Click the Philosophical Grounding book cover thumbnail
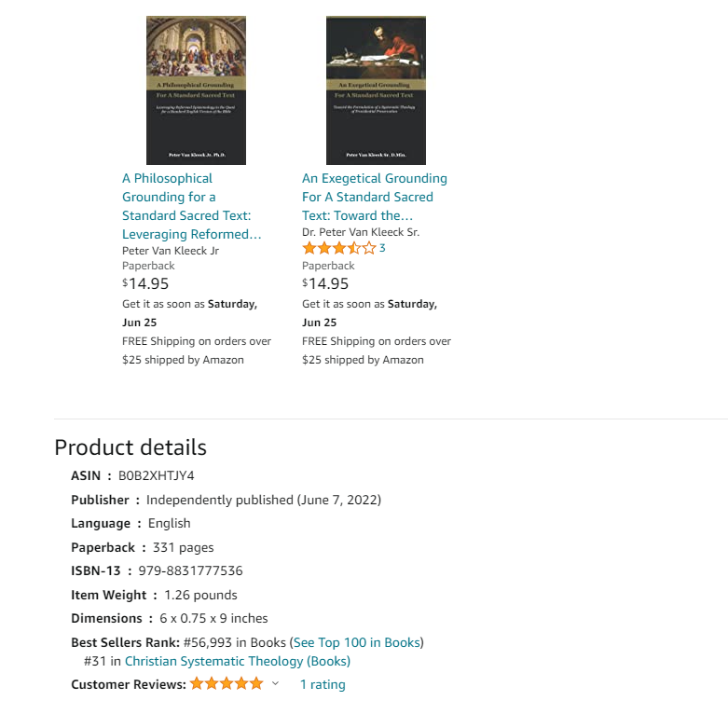Image resolution: width=728 pixels, height=728 pixels. [x=196, y=90]
